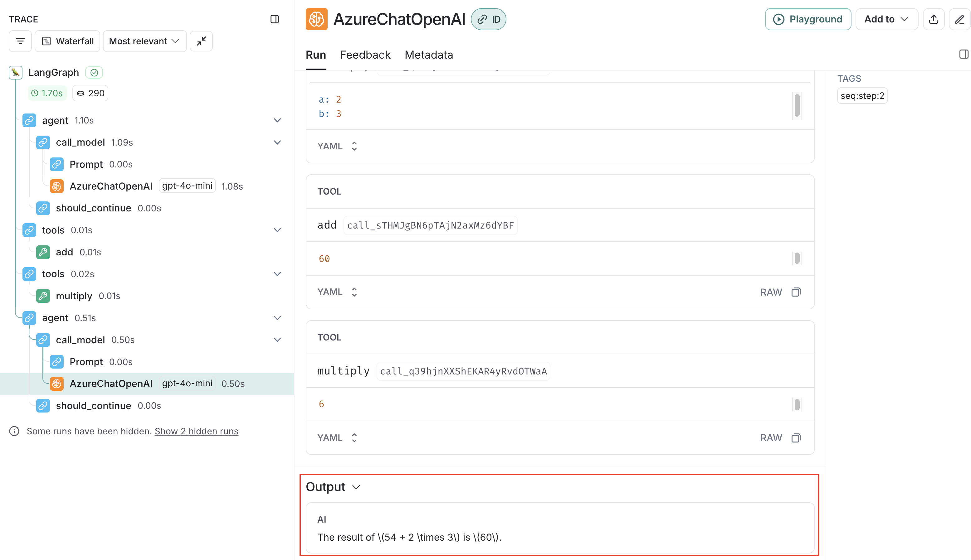Click the LangGraph success status badge
Image resolution: width=971 pixels, height=560 pixels.
coord(94,72)
